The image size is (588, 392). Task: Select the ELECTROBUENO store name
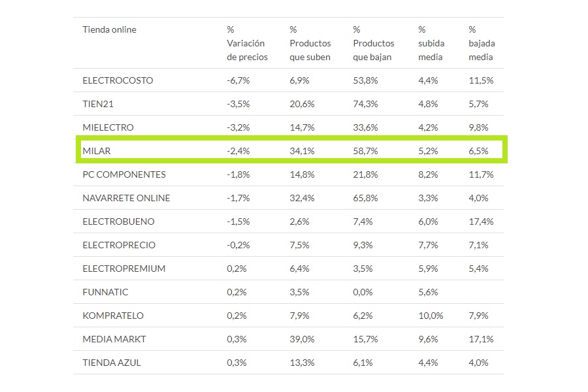click(119, 221)
